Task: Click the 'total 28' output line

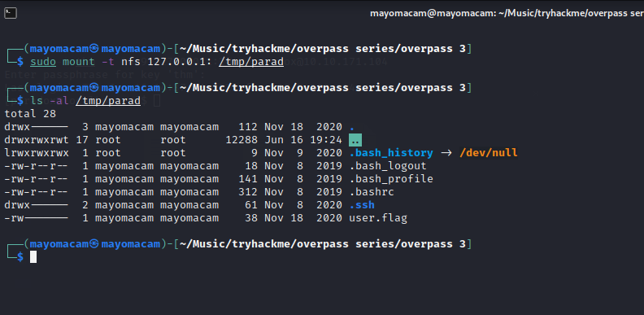Action: click(x=30, y=114)
